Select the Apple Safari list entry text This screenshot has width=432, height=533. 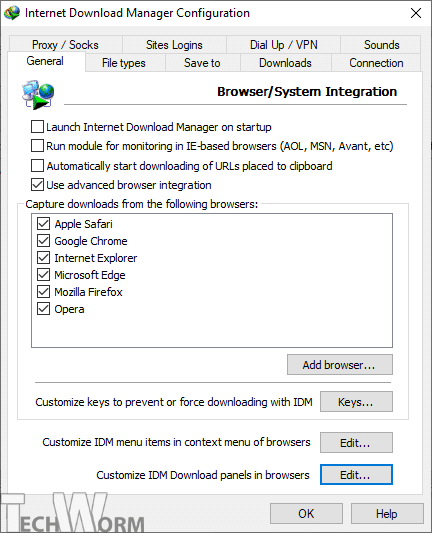(x=83, y=224)
